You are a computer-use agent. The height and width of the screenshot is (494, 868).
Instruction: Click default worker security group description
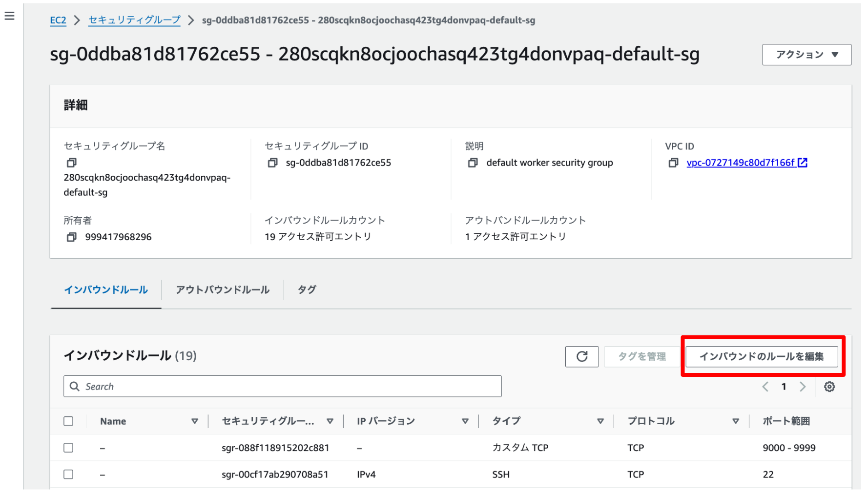(549, 163)
